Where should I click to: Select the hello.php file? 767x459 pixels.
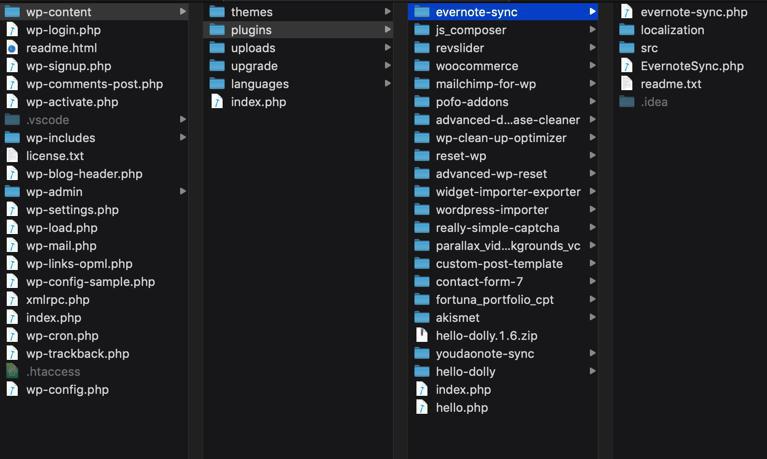pos(461,408)
